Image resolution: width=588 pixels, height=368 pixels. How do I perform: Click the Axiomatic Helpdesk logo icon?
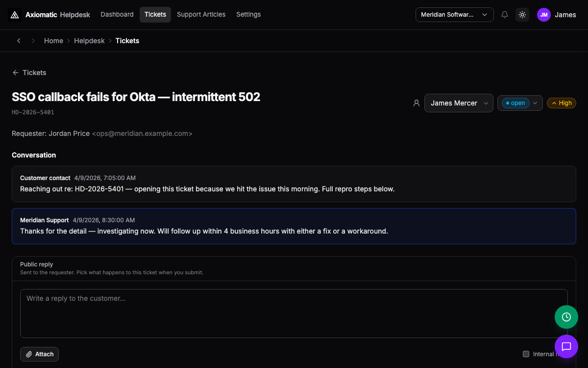(x=15, y=15)
